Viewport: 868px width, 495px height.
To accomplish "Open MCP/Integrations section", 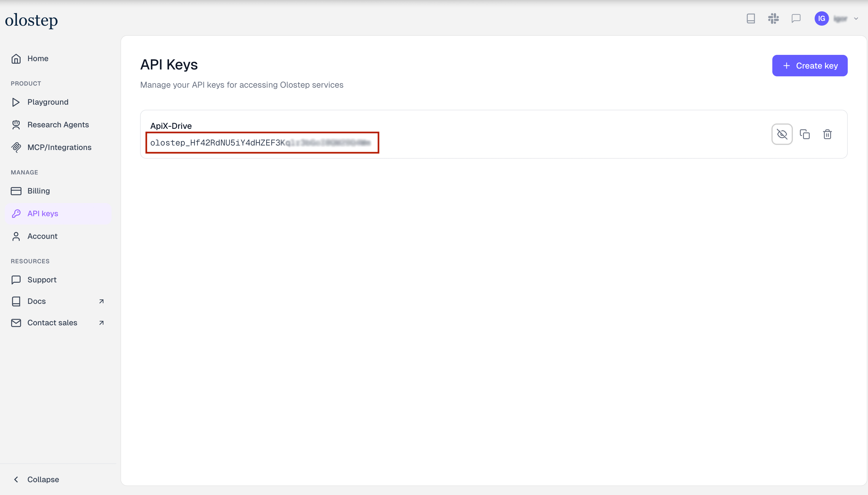I will [59, 147].
